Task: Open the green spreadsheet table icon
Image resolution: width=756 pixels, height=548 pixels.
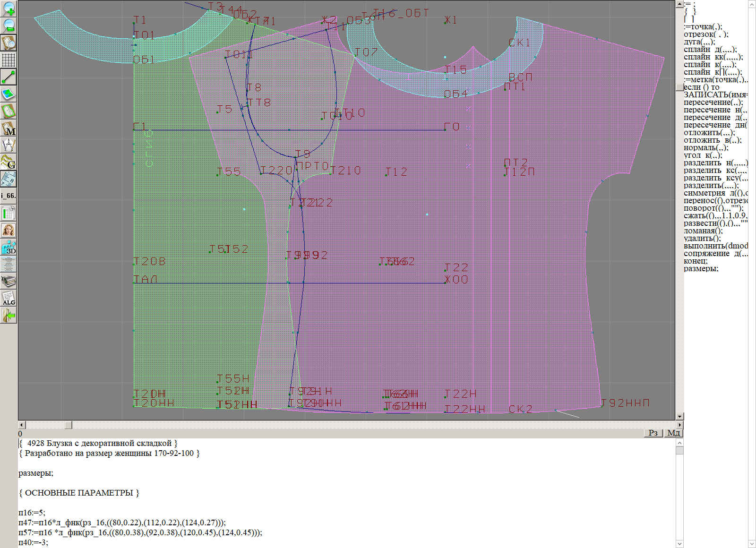Action: click(x=9, y=213)
